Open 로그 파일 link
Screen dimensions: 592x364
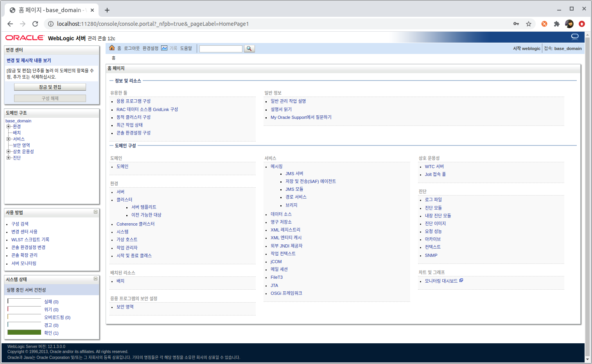433,200
